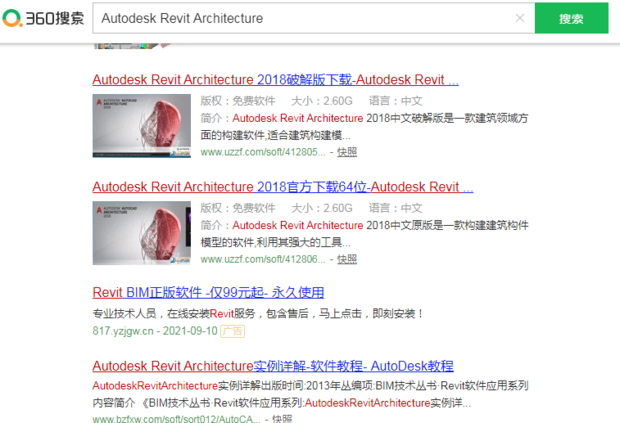Click the ad description 专业技术人员 text
The height and width of the screenshot is (423, 620).
point(258,314)
